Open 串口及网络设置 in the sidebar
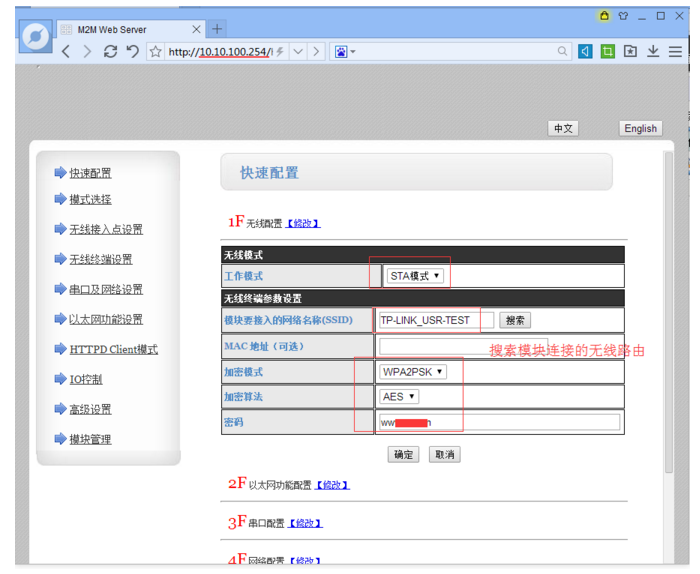 tap(105, 290)
